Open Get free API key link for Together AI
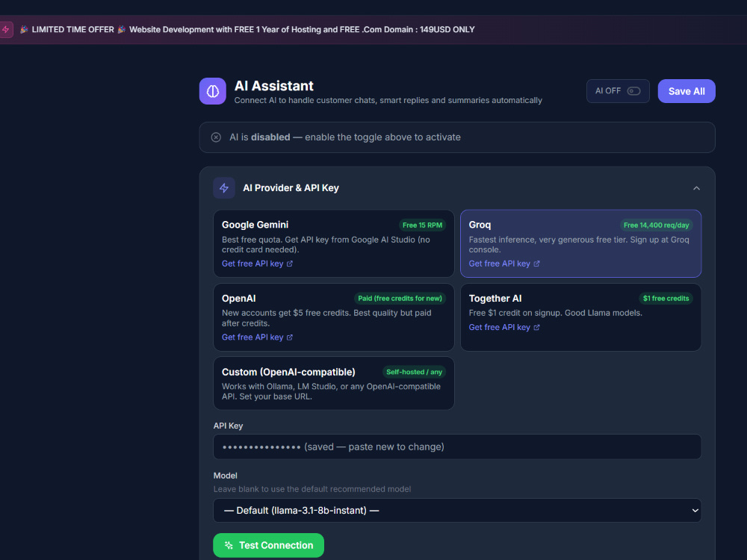747x560 pixels. (504, 327)
